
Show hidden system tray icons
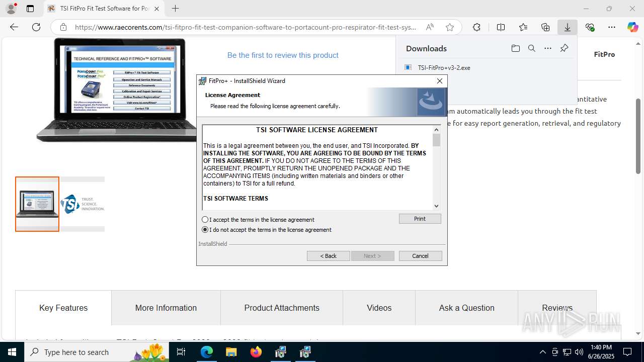(x=542, y=352)
